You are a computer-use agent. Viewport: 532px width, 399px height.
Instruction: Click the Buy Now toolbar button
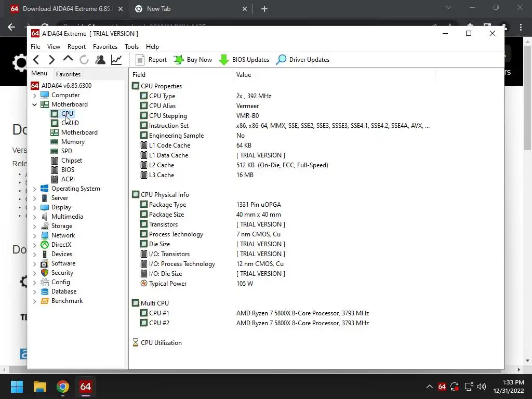(x=193, y=60)
